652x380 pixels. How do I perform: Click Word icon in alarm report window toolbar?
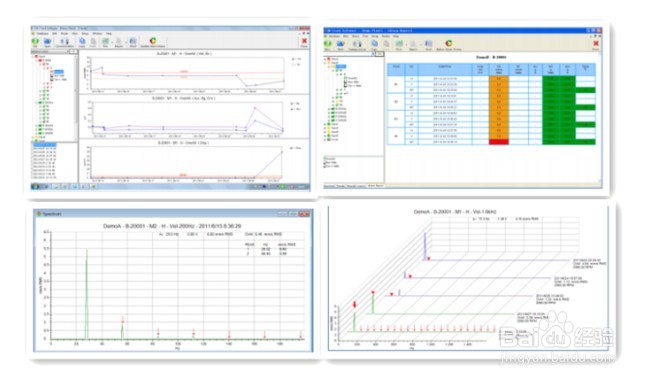click(x=428, y=44)
